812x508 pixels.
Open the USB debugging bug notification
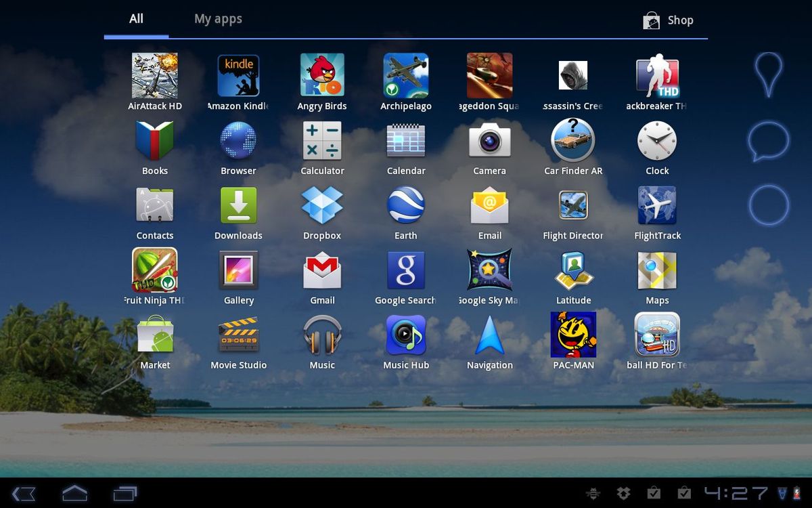593,493
